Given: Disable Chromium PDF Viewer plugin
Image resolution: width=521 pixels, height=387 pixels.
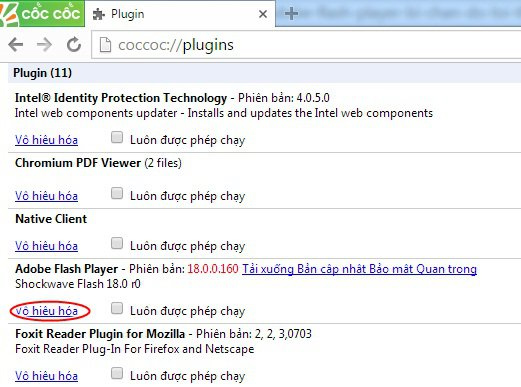Looking at the screenshot, I should click(x=46, y=196).
